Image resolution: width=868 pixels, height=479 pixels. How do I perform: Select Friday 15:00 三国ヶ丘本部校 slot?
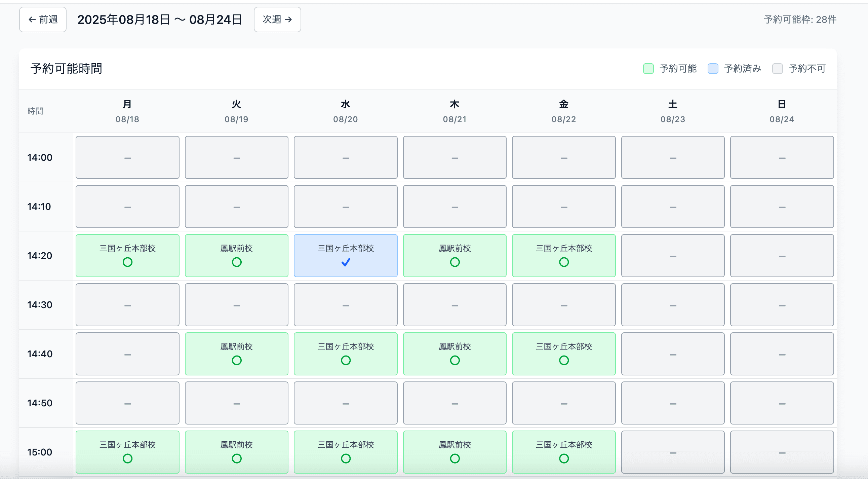564,452
